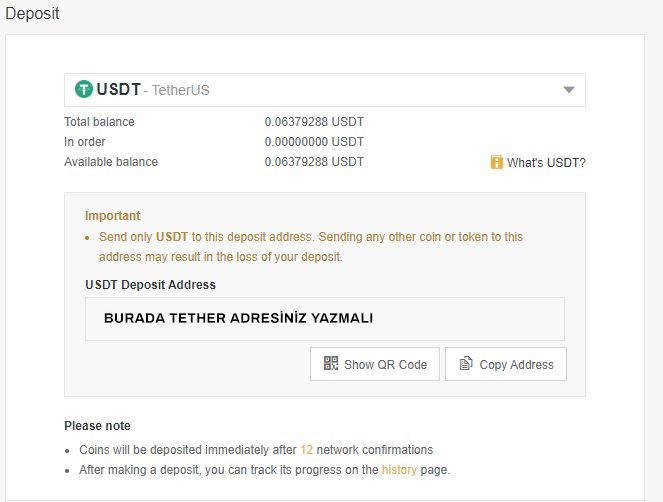Show QR Code for deposit address
Viewport: 663px width, 502px height.
coord(375,364)
